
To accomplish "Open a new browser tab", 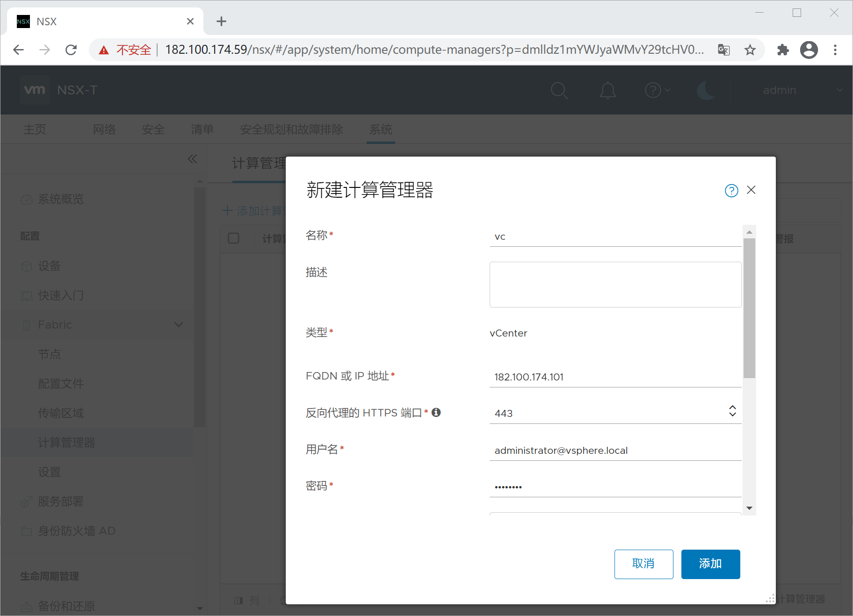I will (x=221, y=21).
